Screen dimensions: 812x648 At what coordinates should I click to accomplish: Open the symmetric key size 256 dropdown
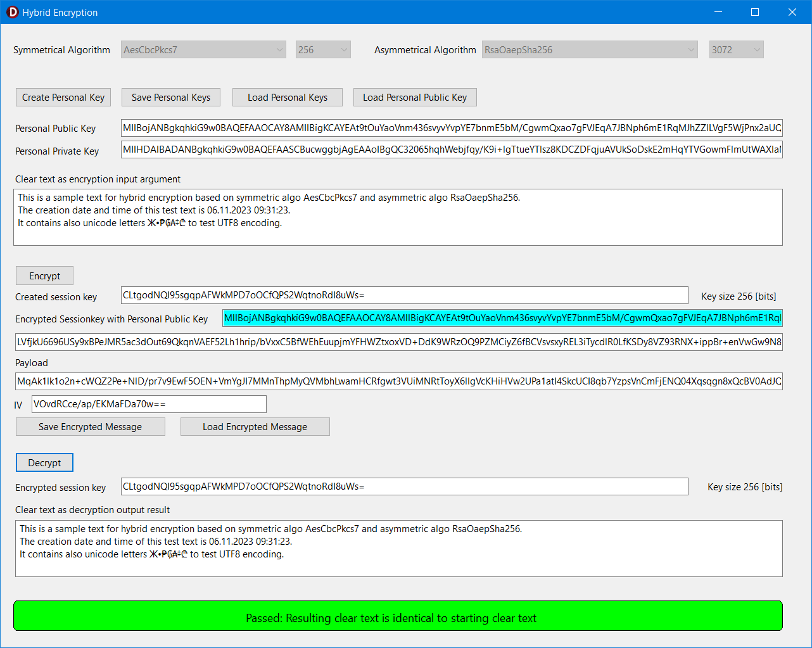pos(322,49)
